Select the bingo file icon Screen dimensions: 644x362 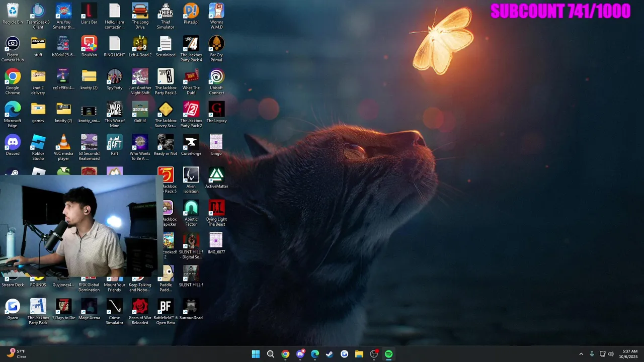216,145
